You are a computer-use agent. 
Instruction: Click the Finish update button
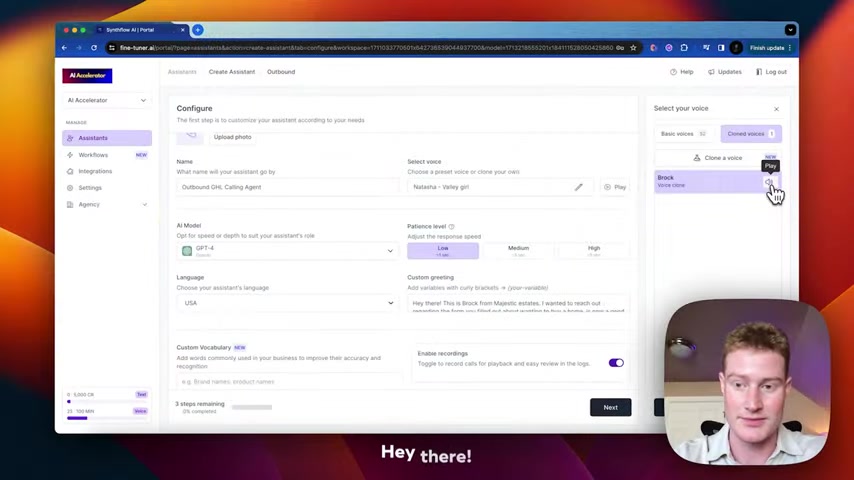click(x=767, y=48)
